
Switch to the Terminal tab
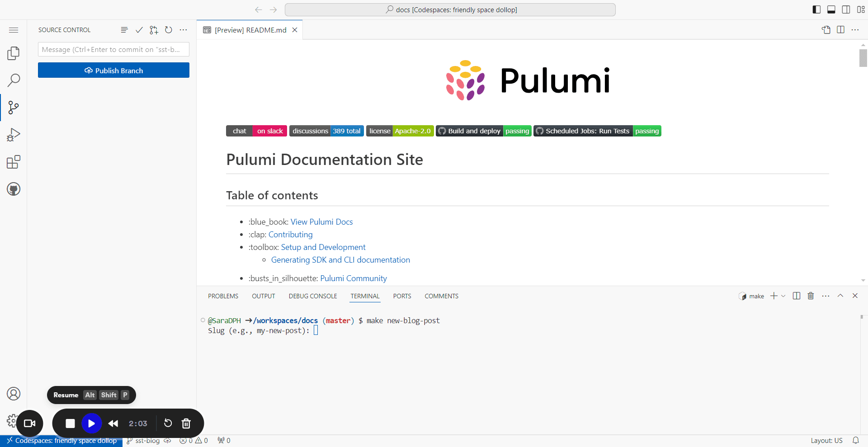click(365, 296)
